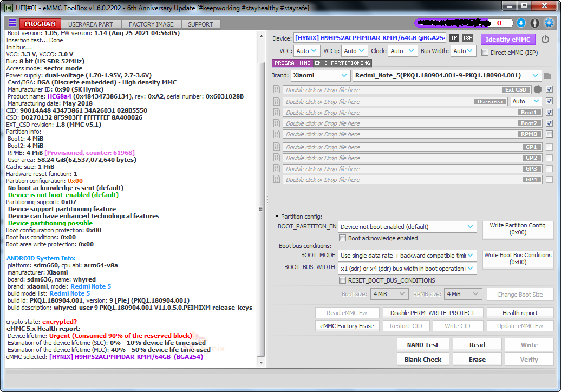Screen dimensions: 561x392
Task: Click eMMC Factory Erase button
Action: [x=347, y=326]
